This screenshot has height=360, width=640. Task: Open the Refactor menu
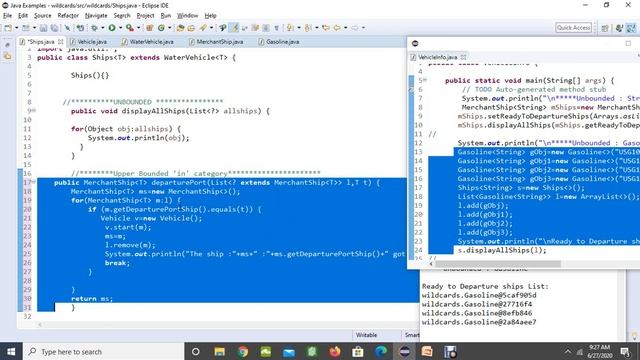tap(68, 16)
